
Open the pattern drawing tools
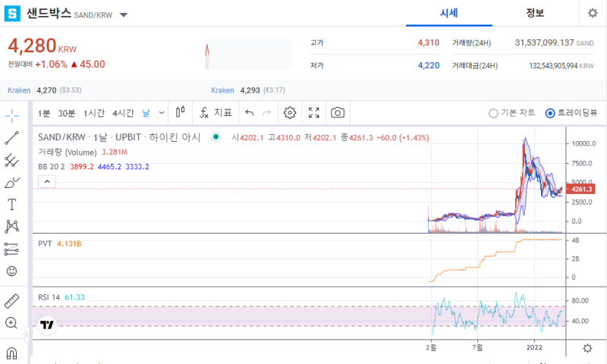[x=12, y=227]
